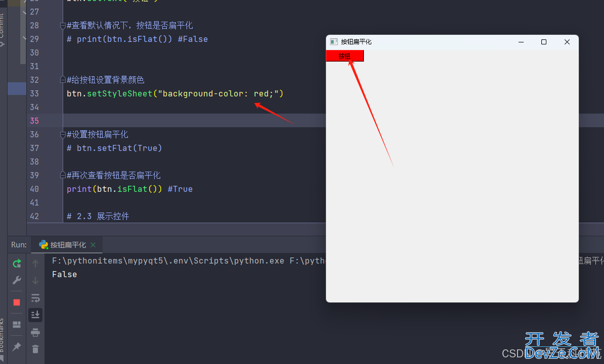604x364 pixels.
Task: Click the print icon in Run console
Action: coord(35,332)
